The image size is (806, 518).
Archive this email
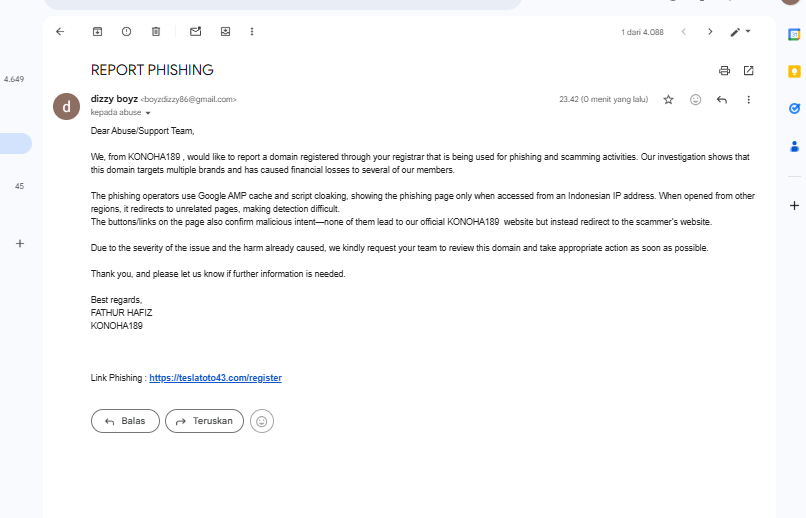pyautogui.click(x=97, y=32)
